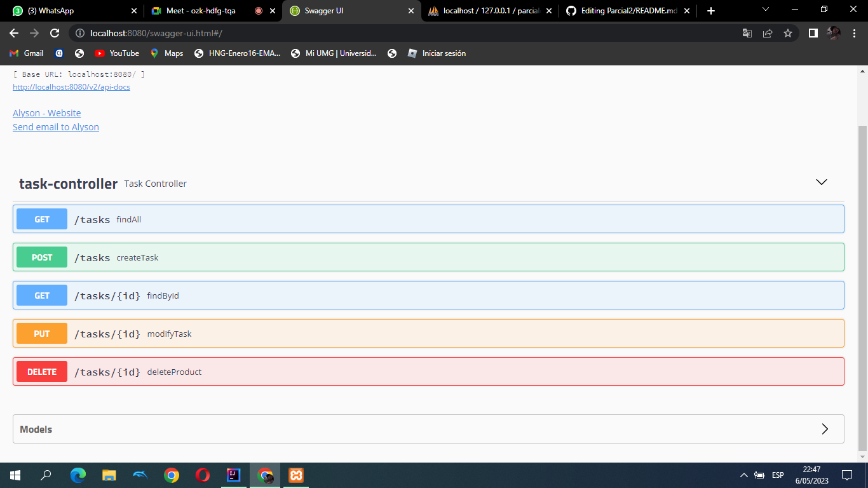Expand the POST /tasks createTask operation

click(428, 257)
